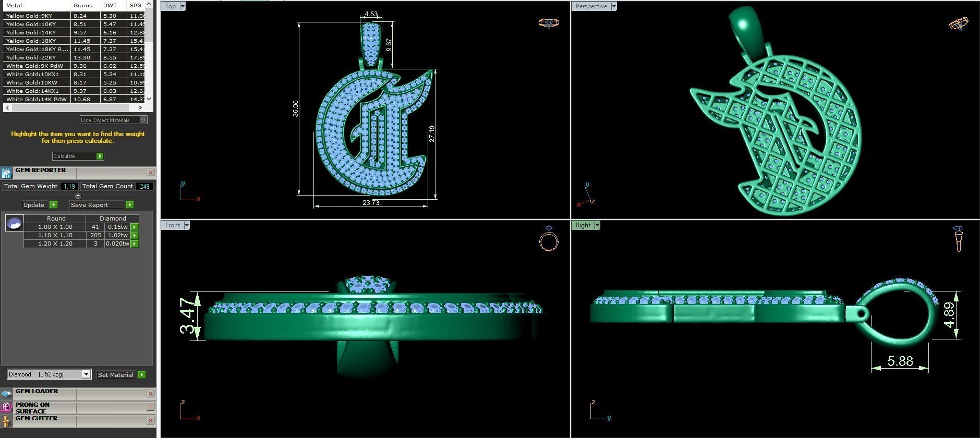Click the round gem thumbnail in gem report
980x438 pixels.
14,223
